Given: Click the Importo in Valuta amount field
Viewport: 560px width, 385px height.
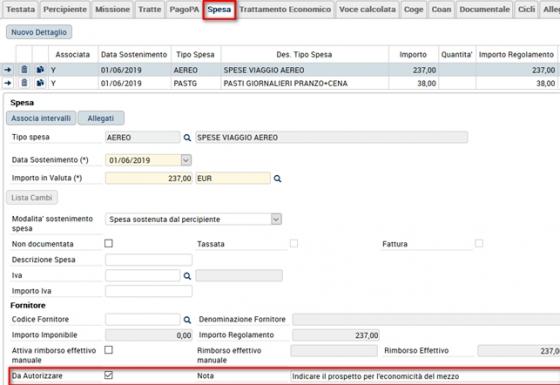Looking at the screenshot, I should coord(149,178).
